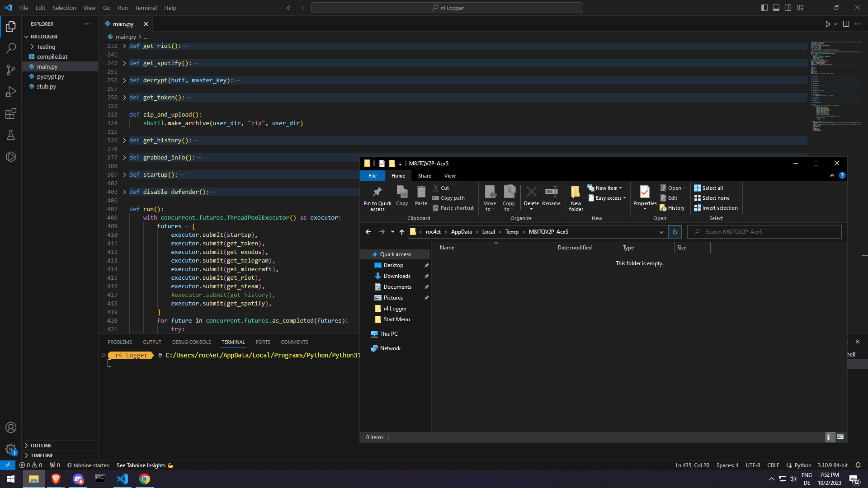Screen dimensions: 868x488
Task: Open the Explorer view in activity bar
Action: click(x=11, y=27)
